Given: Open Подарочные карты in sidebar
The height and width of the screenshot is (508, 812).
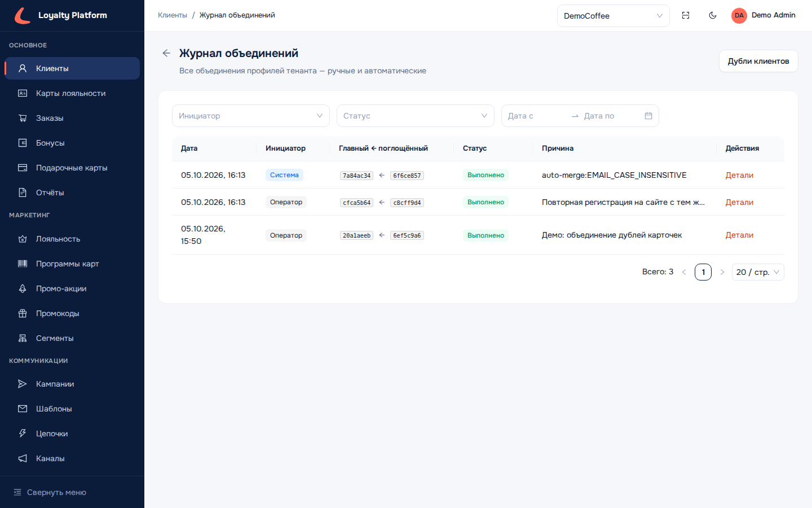Looking at the screenshot, I should 72,168.
